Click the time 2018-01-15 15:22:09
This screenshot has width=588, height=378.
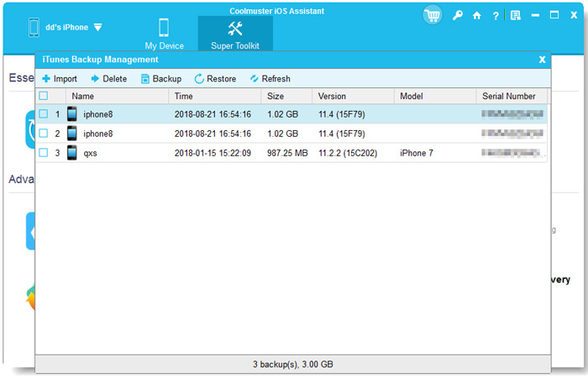213,153
